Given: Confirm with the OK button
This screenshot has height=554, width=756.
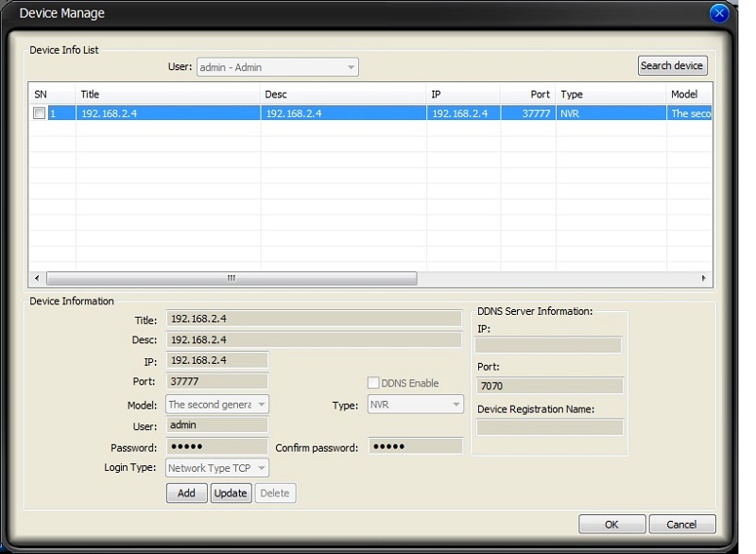Looking at the screenshot, I should click(611, 524).
